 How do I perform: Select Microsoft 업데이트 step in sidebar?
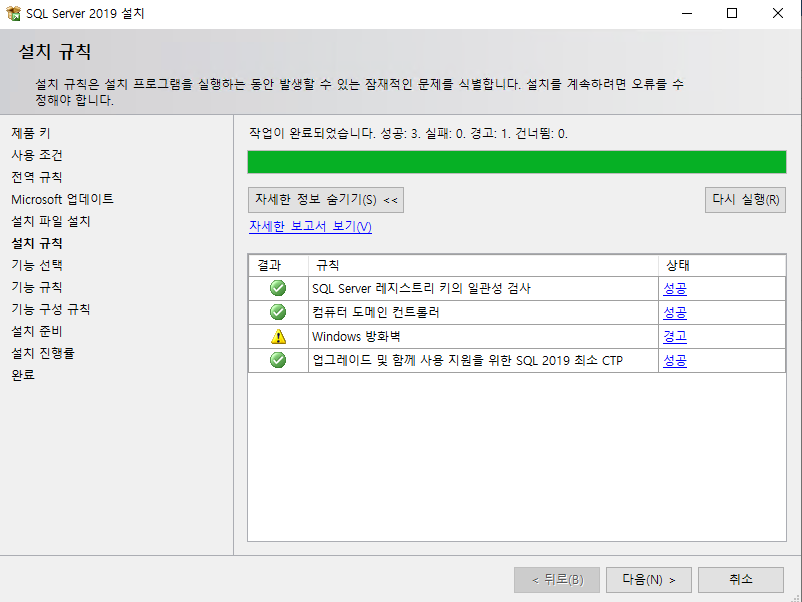click(x=62, y=199)
